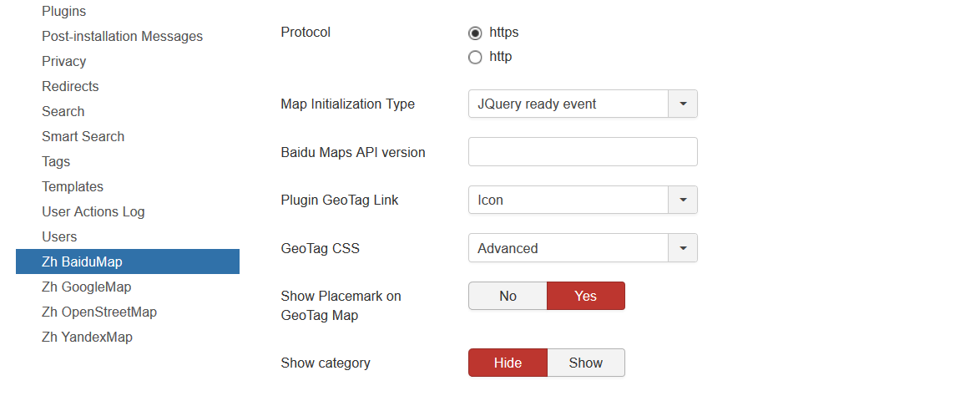This screenshot has height=396, width=980.
Task: Open User Actions Log settings
Action: tap(93, 212)
